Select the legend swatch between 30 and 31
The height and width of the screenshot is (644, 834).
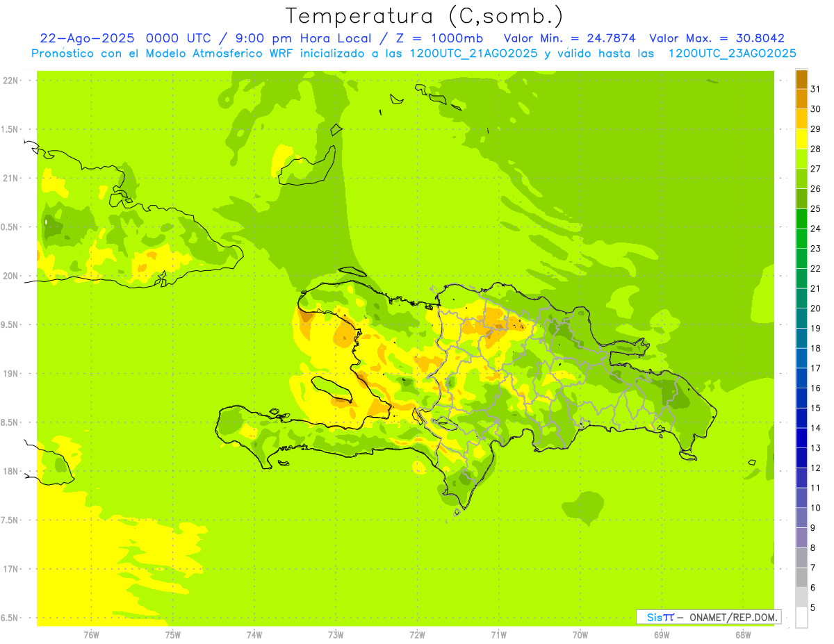coord(801,99)
